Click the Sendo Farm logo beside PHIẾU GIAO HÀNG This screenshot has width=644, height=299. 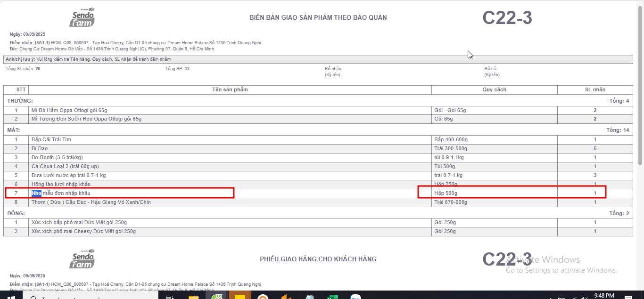point(83,259)
